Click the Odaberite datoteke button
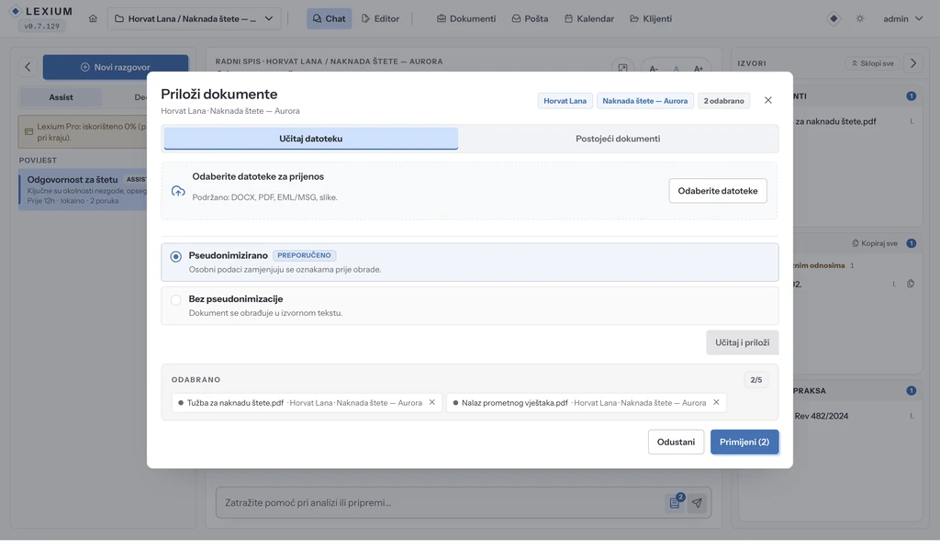 point(718,191)
